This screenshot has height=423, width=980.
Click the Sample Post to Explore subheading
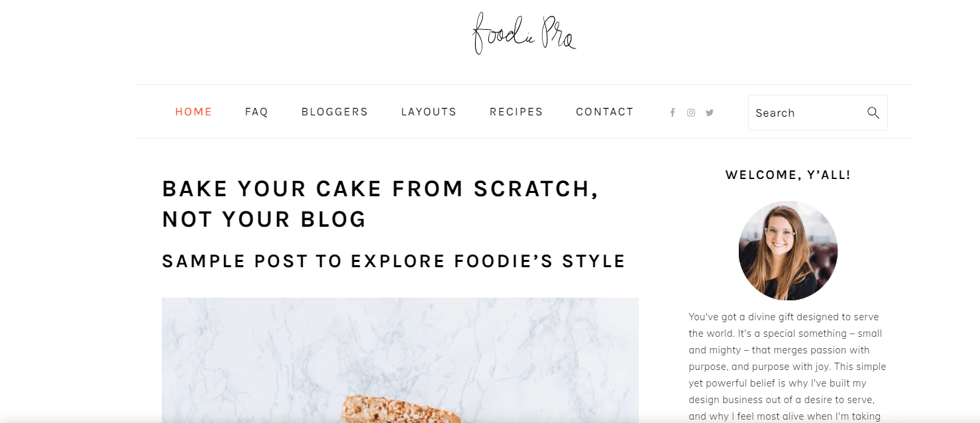click(394, 261)
